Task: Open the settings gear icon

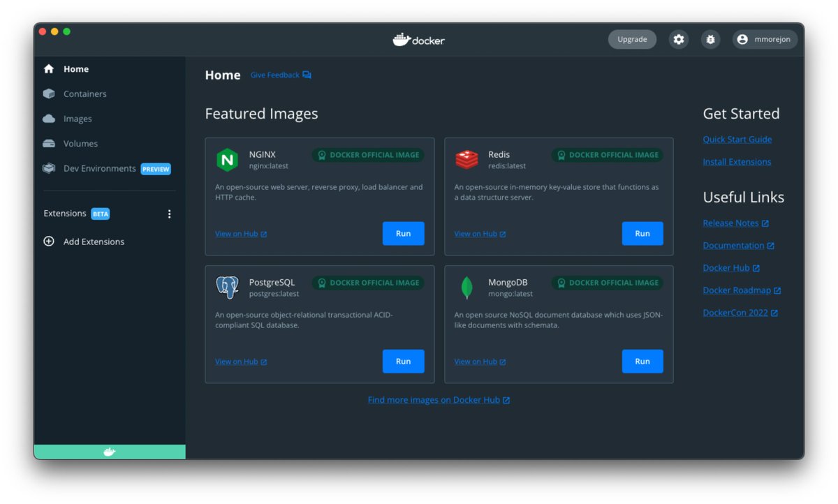Action: 679,40
